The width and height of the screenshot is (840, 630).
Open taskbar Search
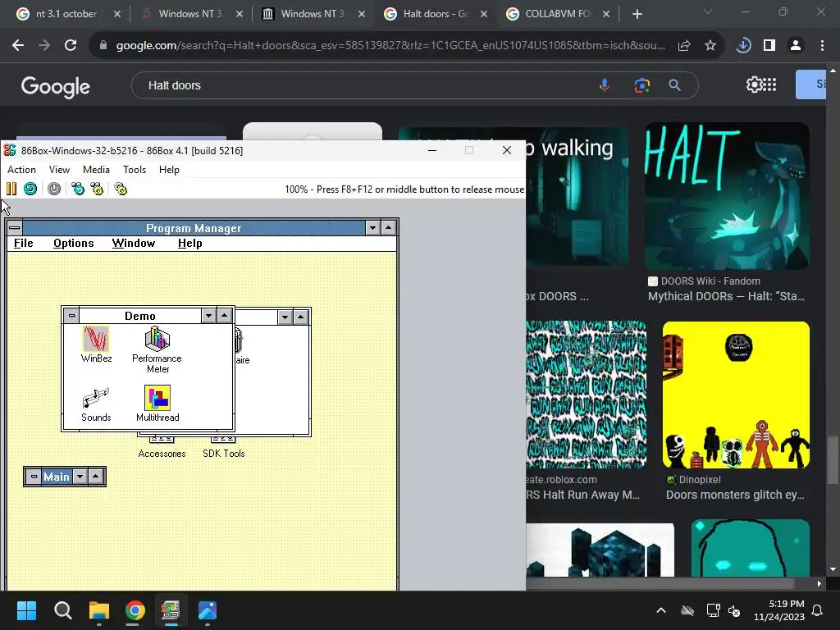[62, 610]
